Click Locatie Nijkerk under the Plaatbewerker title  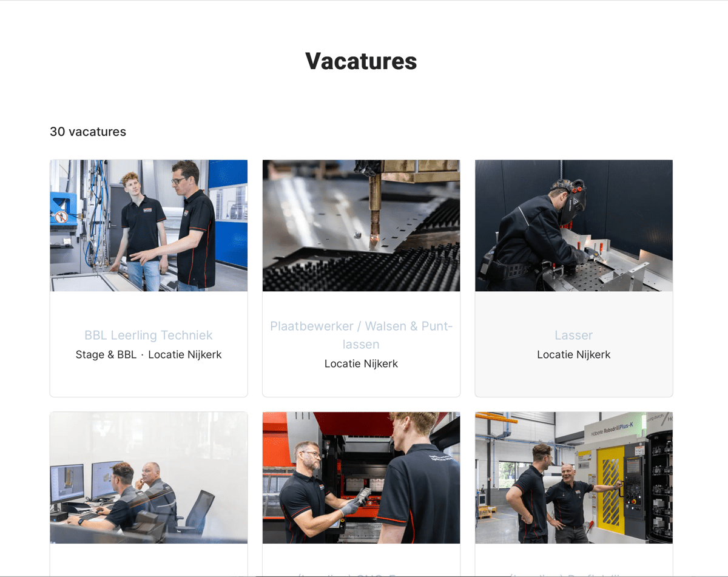[361, 363]
